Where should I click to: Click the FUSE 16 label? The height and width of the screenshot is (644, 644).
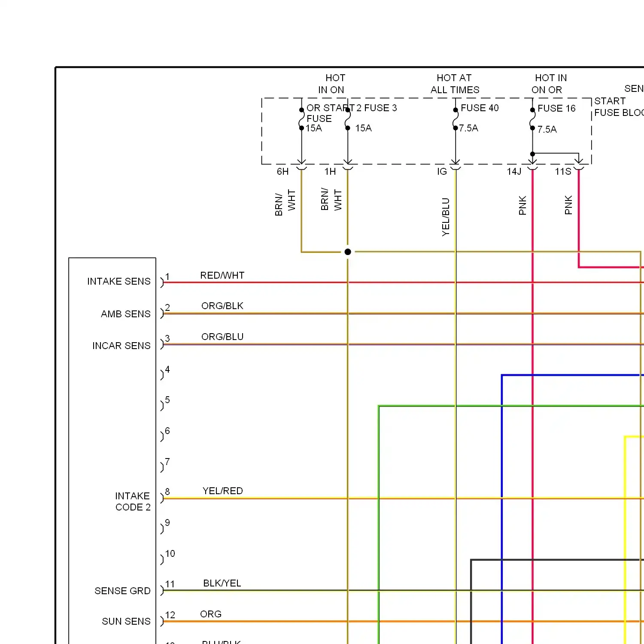[556, 108]
